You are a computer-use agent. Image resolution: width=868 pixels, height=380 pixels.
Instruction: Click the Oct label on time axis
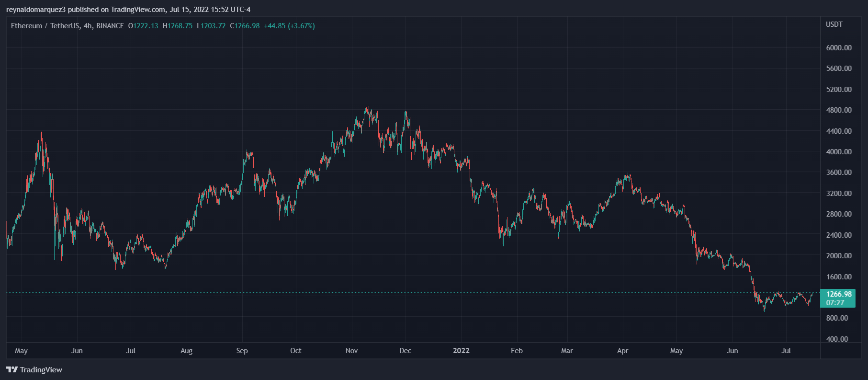(x=296, y=351)
